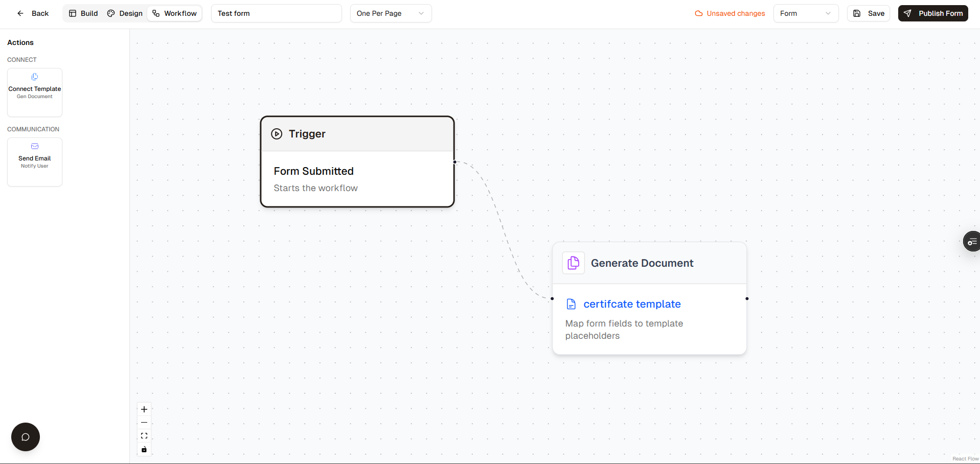The height and width of the screenshot is (464, 980).
Task: Open the Workflow tab
Action: [x=174, y=13]
